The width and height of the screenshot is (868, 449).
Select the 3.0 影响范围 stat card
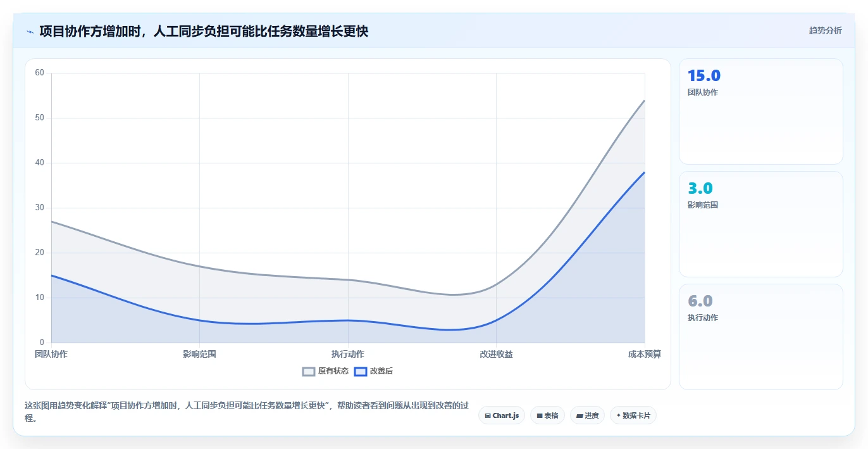point(760,224)
